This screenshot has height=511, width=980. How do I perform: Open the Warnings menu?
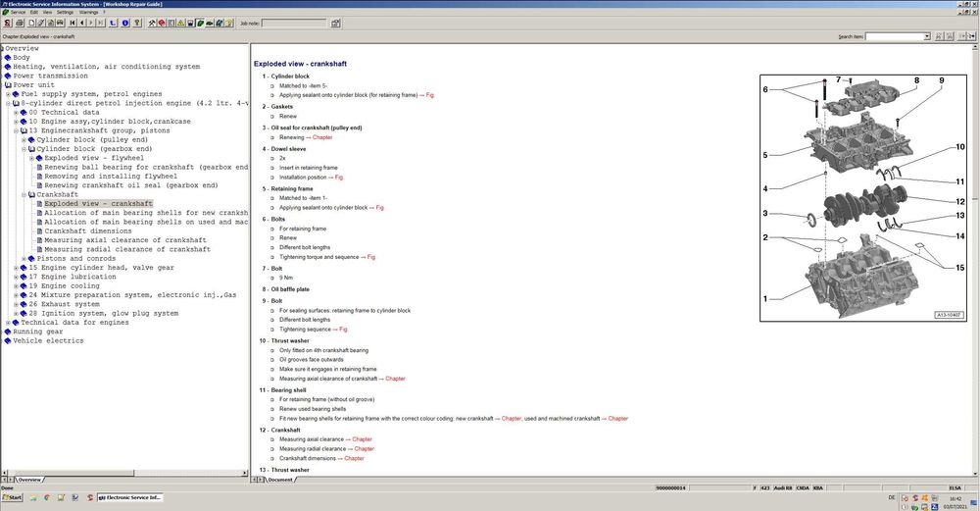point(88,12)
